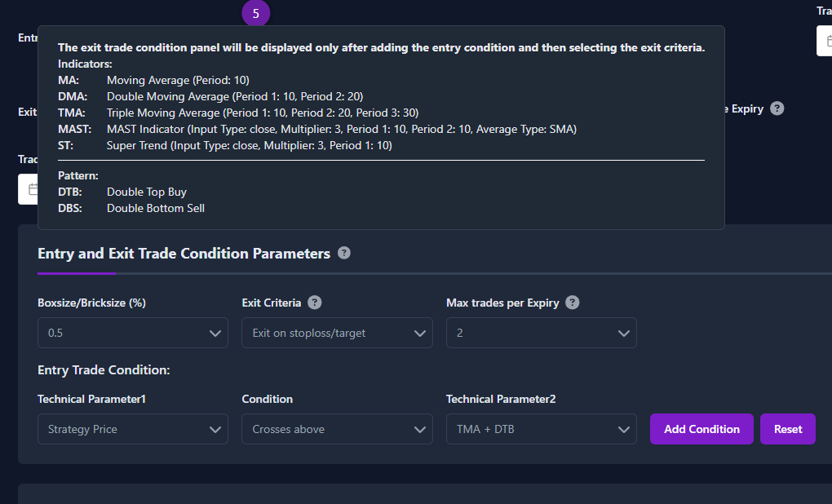
Task: Click the purple step 5 circle
Action: pos(256,13)
